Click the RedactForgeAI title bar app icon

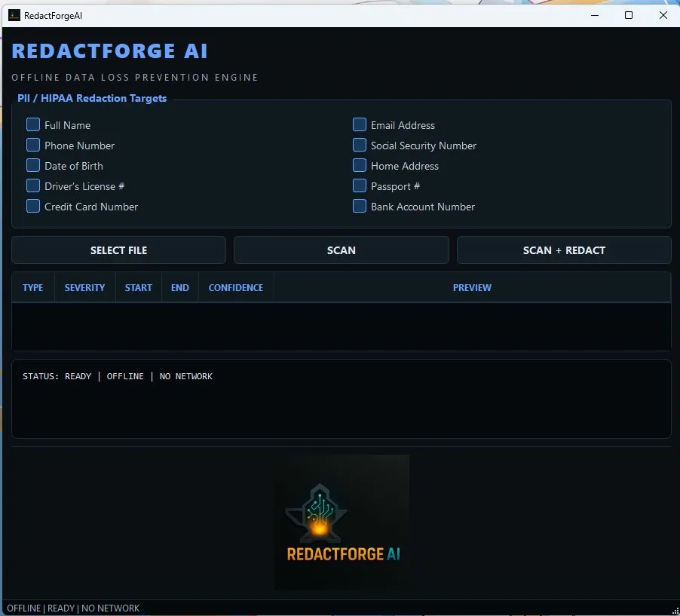pyautogui.click(x=14, y=15)
